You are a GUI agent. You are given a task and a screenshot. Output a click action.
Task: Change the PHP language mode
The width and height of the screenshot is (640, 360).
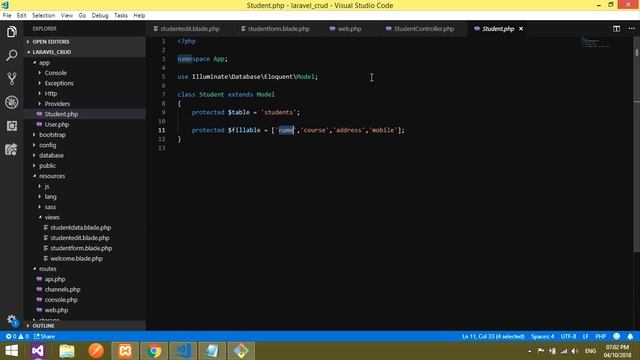pos(600,336)
